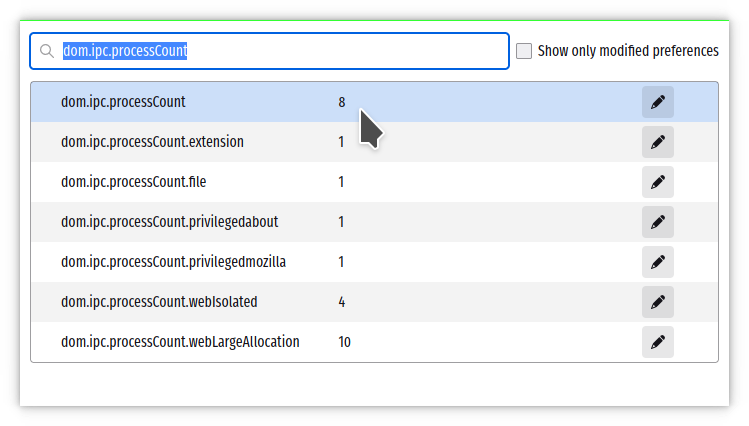Image resolution: width=749 pixels, height=426 pixels.
Task: Select the dom.ipc.processCount row name
Action: (123, 102)
